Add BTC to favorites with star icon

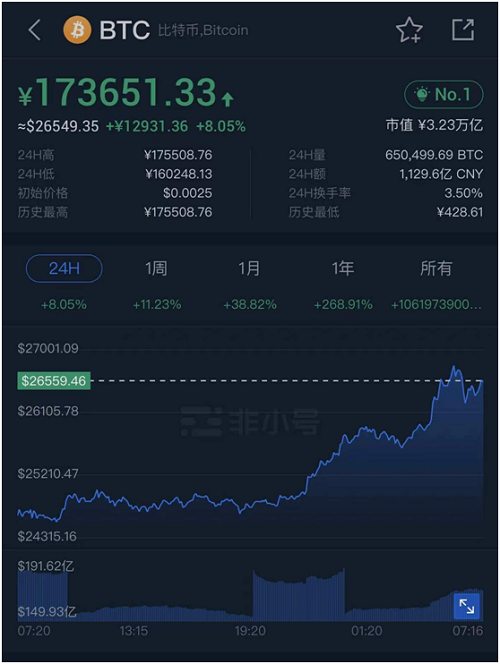tap(409, 30)
